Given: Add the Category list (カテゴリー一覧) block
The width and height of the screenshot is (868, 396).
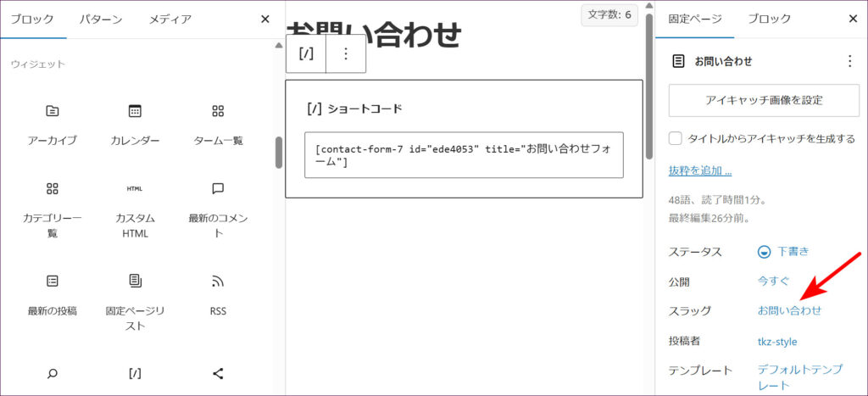Looking at the screenshot, I should tap(53, 208).
